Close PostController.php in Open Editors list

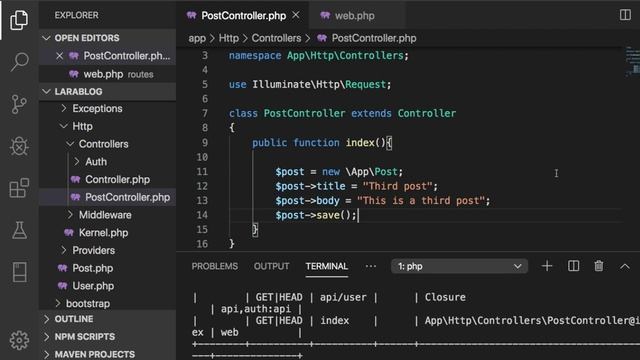[x=60, y=56]
